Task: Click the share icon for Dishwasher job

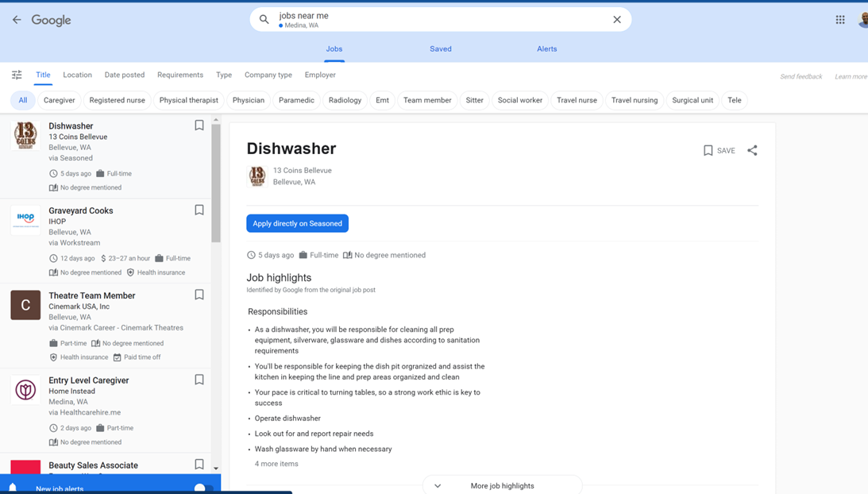Action: [x=752, y=150]
